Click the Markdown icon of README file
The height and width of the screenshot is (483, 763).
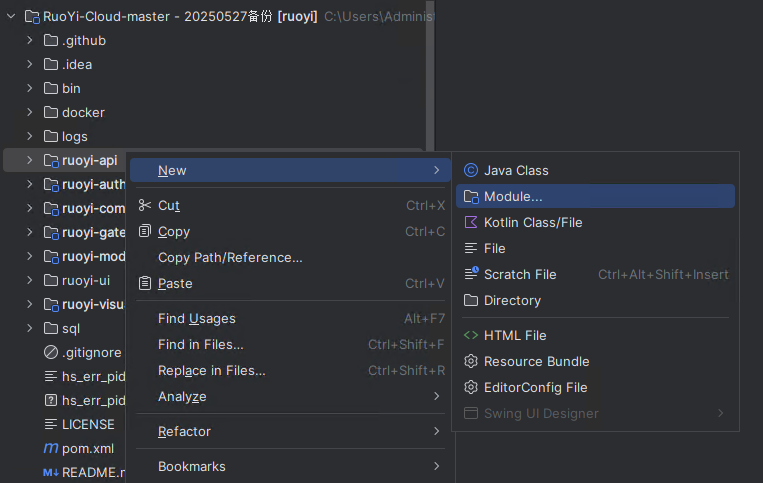tap(51, 472)
